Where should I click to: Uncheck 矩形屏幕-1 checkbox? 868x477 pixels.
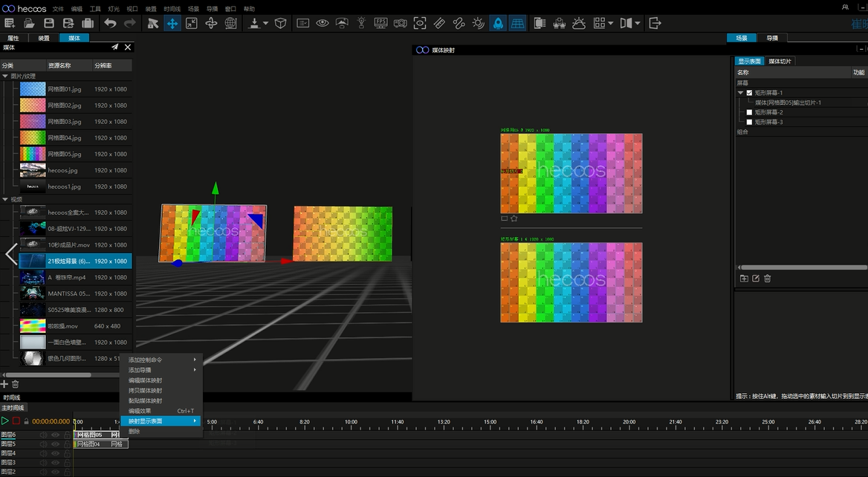tap(750, 93)
